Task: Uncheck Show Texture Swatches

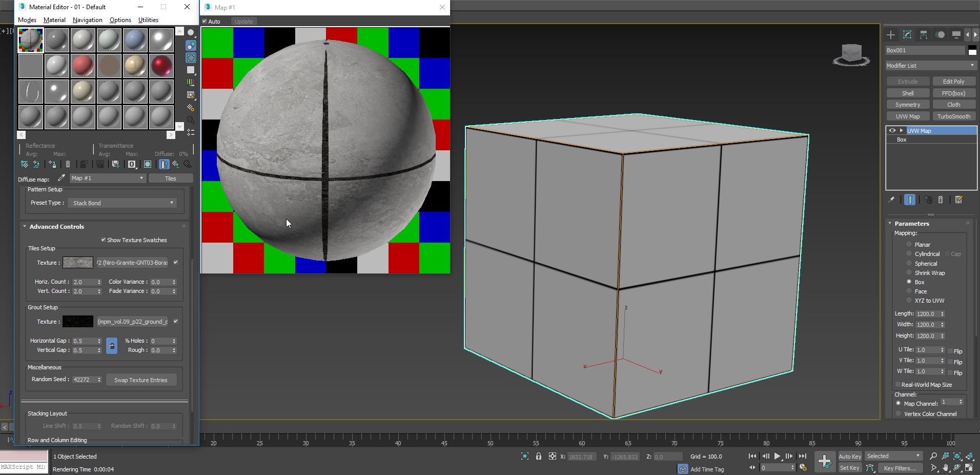Action: pos(104,240)
